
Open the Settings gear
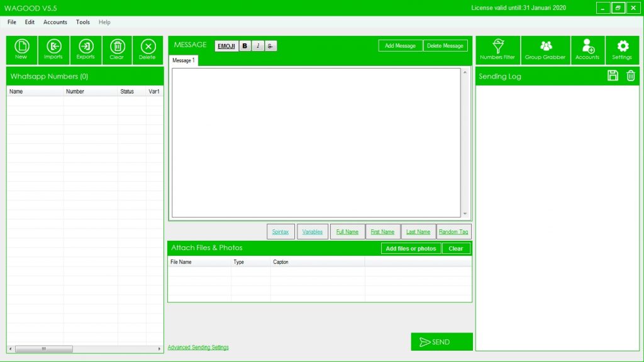tap(622, 50)
